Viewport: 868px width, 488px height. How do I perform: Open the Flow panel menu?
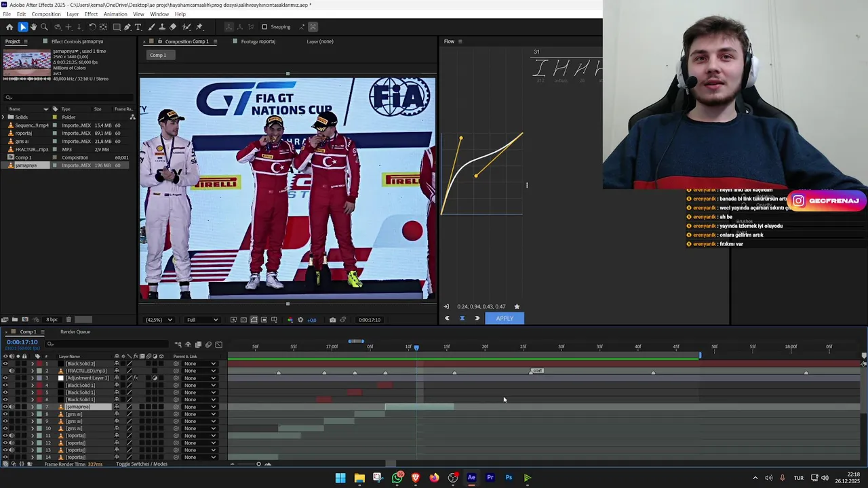coord(460,41)
